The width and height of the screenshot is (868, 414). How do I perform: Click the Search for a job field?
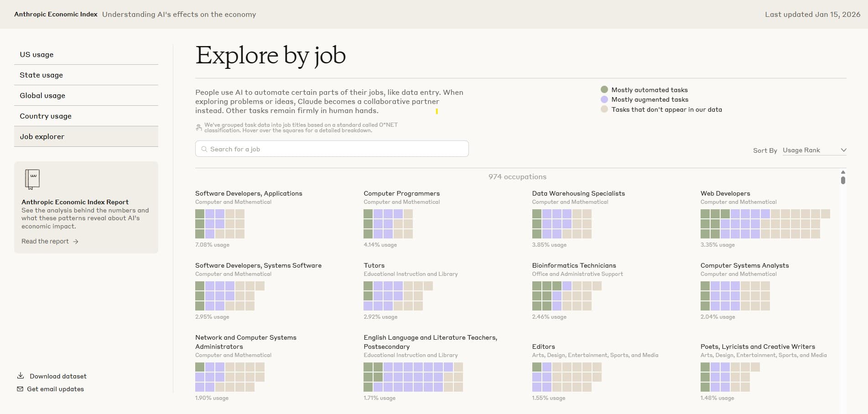pyautogui.click(x=332, y=149)
